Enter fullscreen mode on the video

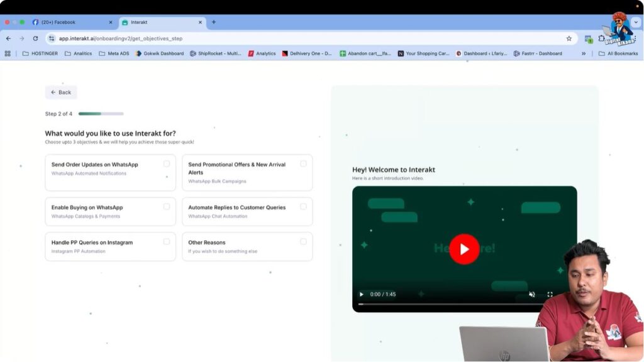pyautogui.click(x=550, y=294)
